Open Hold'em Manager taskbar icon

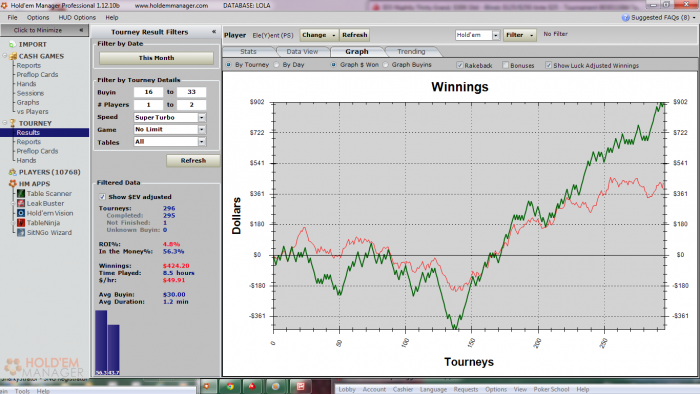pos(206,386)
